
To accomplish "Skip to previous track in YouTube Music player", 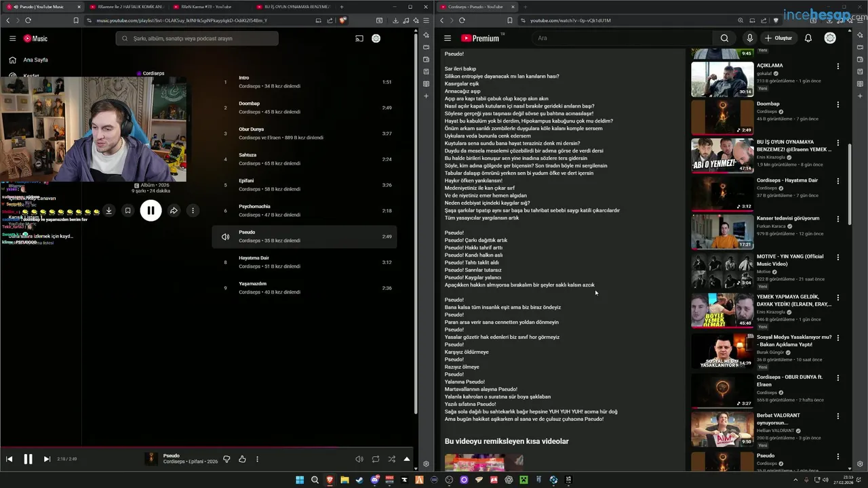I will [x=9, y=459].
